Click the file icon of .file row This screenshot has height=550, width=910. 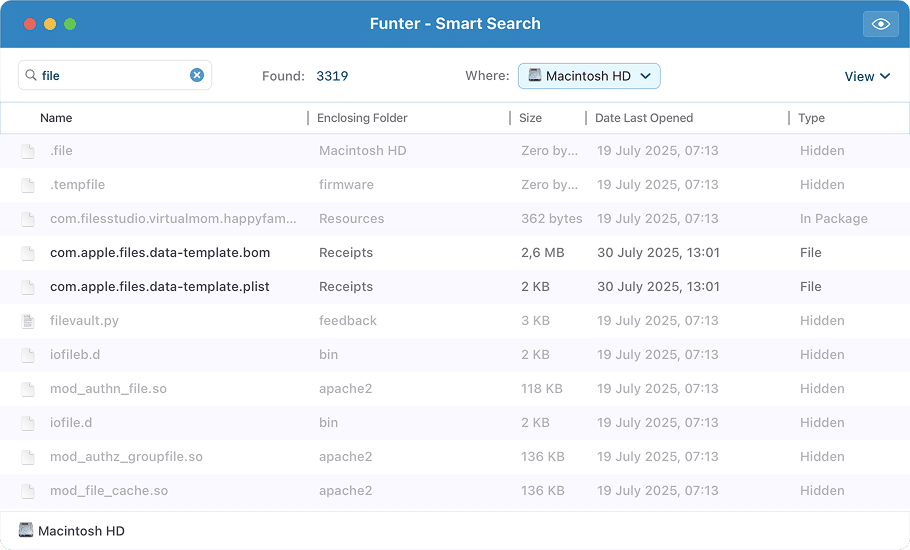coord(28,151)
